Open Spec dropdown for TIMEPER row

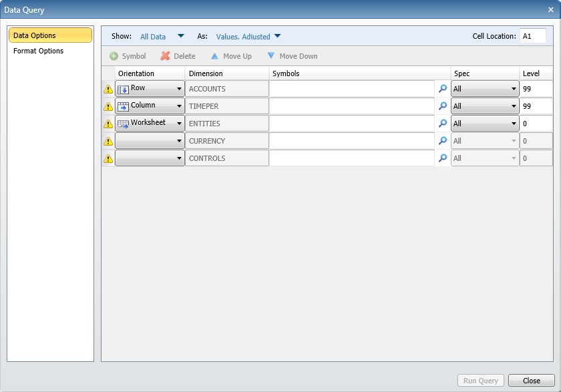pyautogui.click(x=513, y=106)
